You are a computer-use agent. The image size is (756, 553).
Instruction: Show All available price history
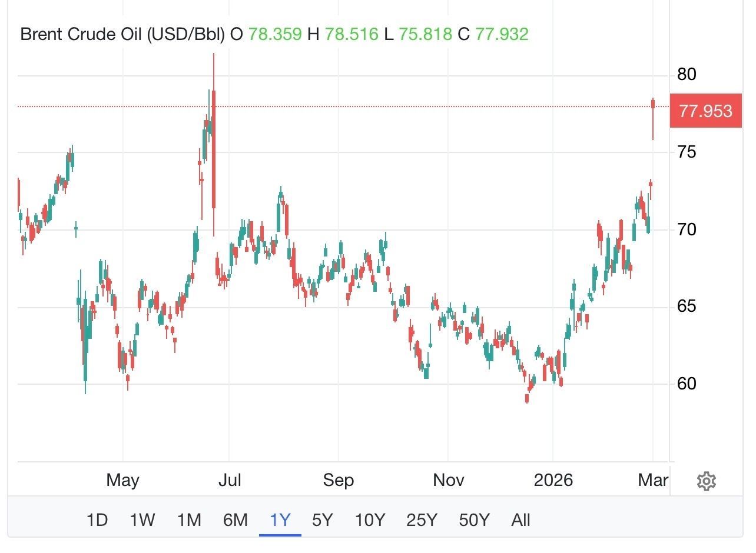(x=520, y=520)
